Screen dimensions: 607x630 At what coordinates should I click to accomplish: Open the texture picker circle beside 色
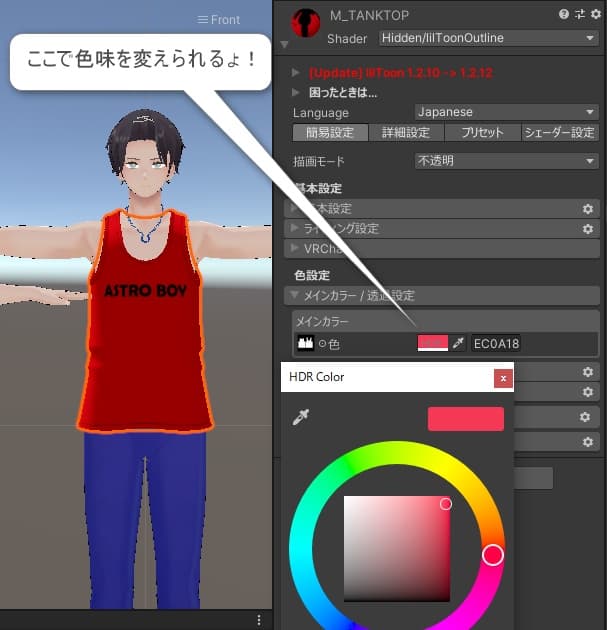(x=322, y=344)
